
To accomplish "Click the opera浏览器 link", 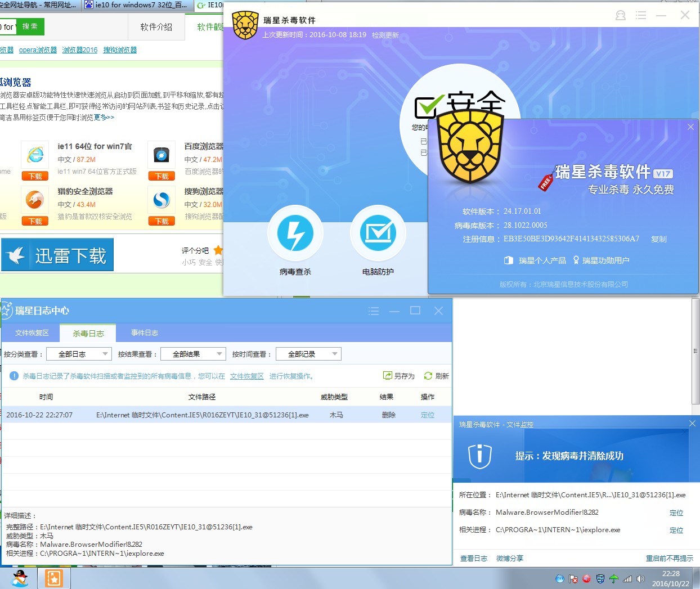I will [x=38, y=50].
